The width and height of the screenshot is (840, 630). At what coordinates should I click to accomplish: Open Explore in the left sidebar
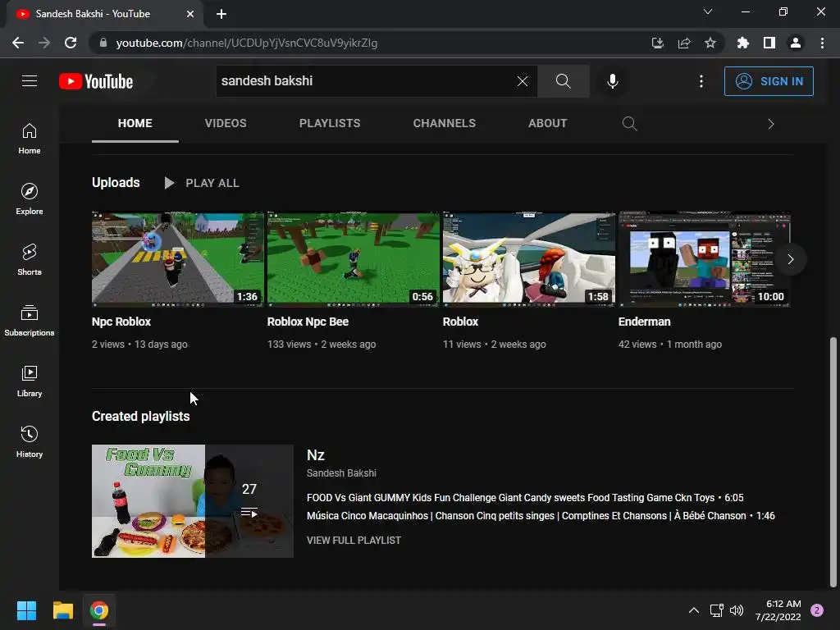tap(30, 199)
